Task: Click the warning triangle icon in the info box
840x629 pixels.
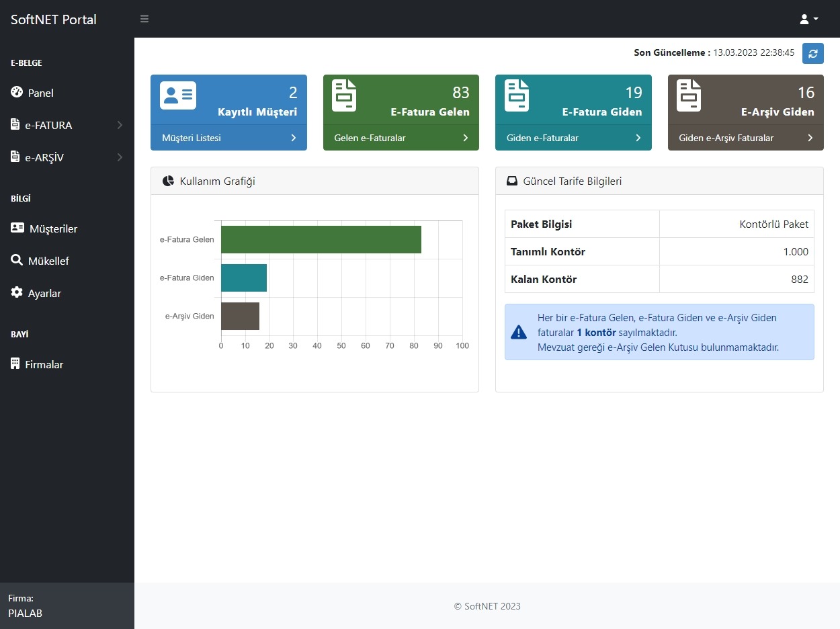Action: point(519,332)
